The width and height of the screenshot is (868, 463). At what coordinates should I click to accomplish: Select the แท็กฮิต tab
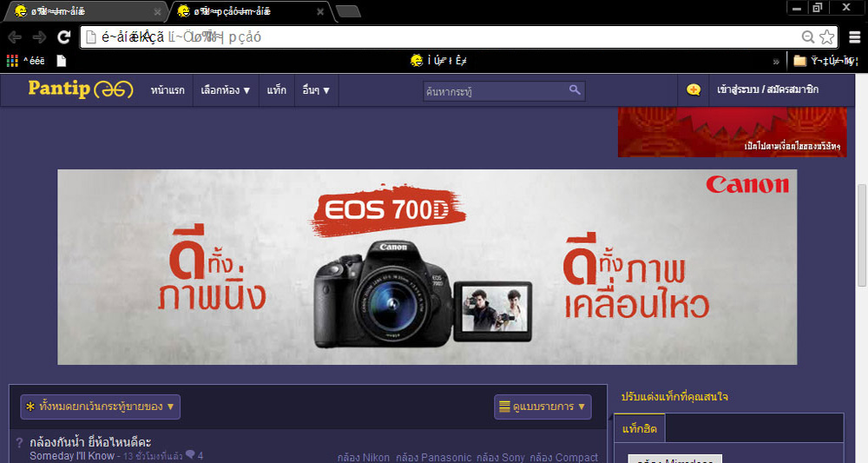click(x=640, y=428)
